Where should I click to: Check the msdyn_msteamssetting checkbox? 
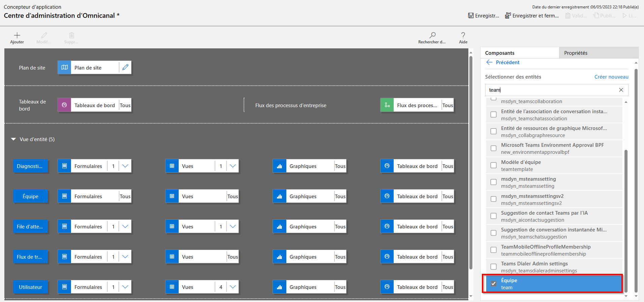point(494,182)
